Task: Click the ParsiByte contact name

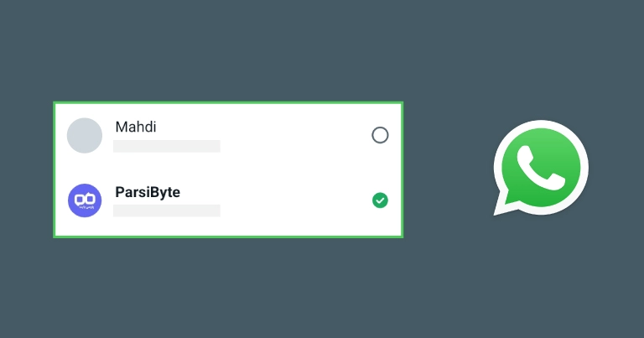Action: pos(148,192)
